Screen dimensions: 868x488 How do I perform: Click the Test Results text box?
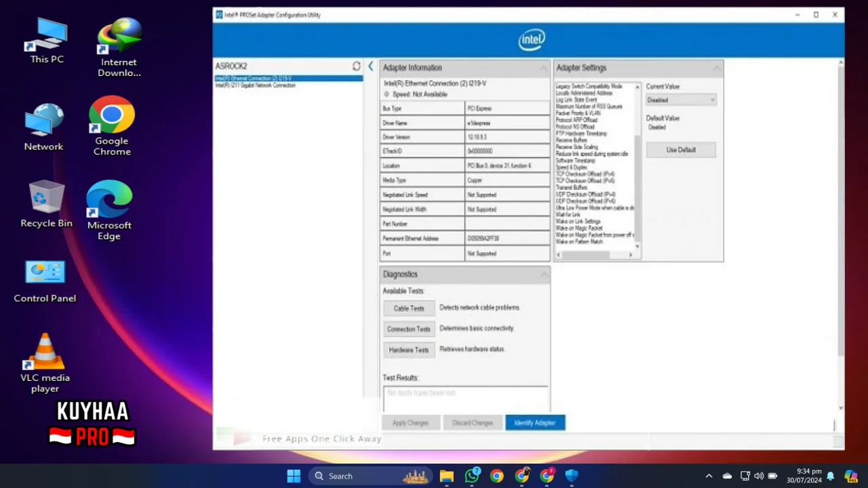pos(465,399)
